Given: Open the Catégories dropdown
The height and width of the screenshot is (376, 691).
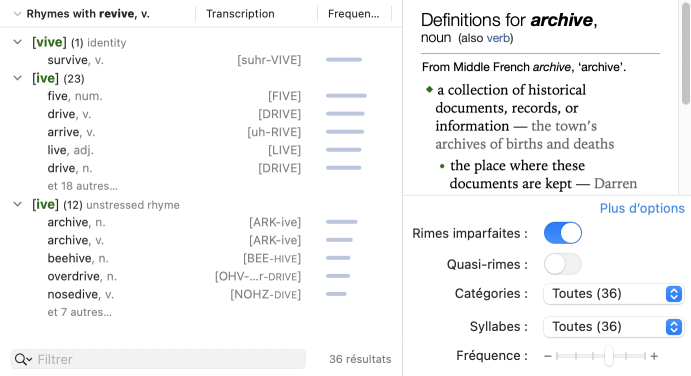Looking at the screenshot, I should point(613,294).
